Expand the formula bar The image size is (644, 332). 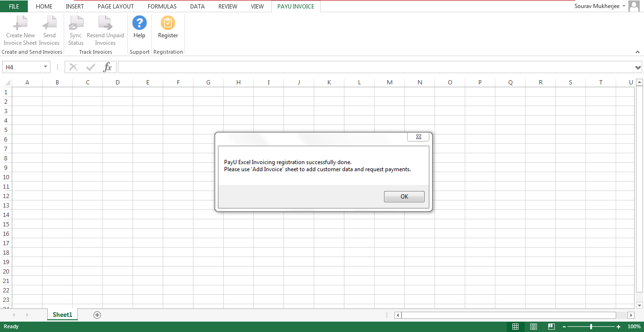[638, 67]
